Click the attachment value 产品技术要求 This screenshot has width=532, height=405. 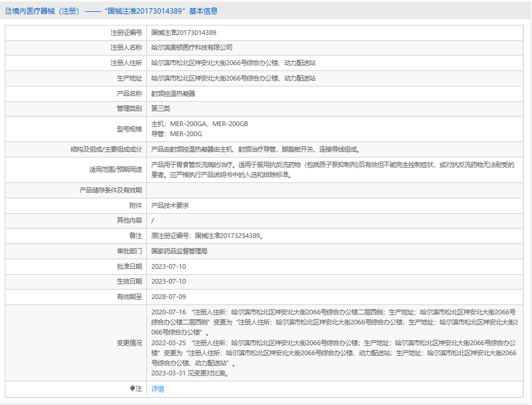pos(170,205)
